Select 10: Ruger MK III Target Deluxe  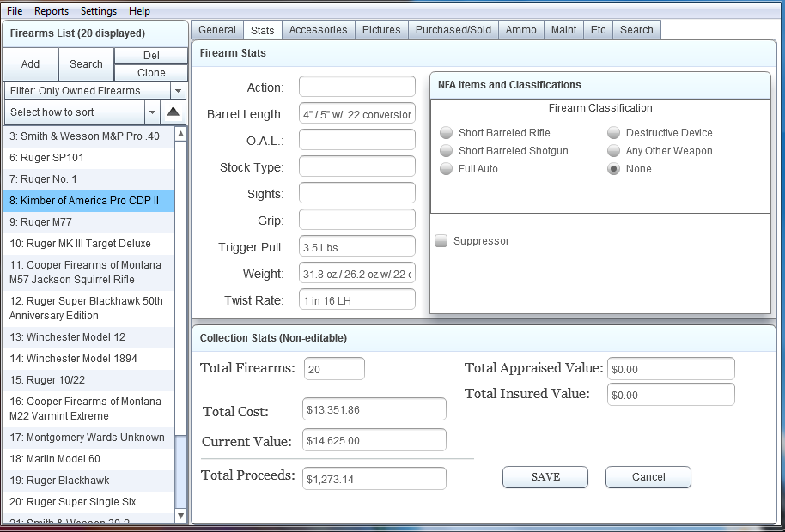coord(89,244)
